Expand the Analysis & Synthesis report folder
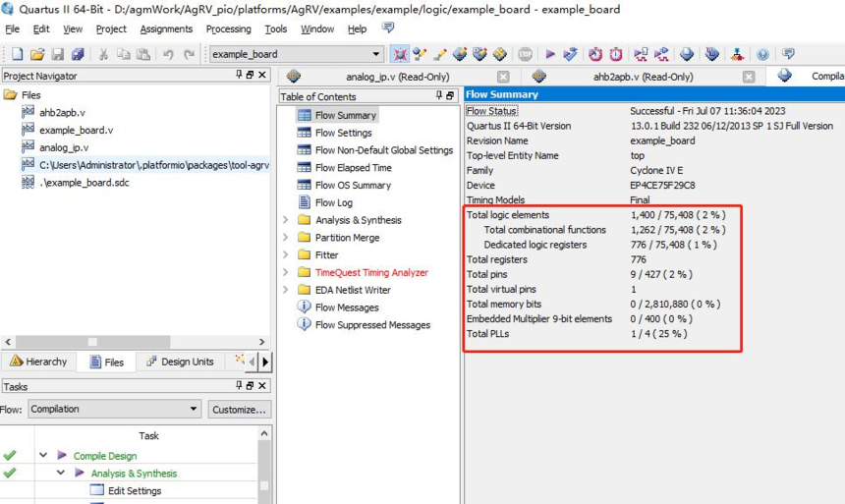This screenshot has height=504, width=845. 286,220
